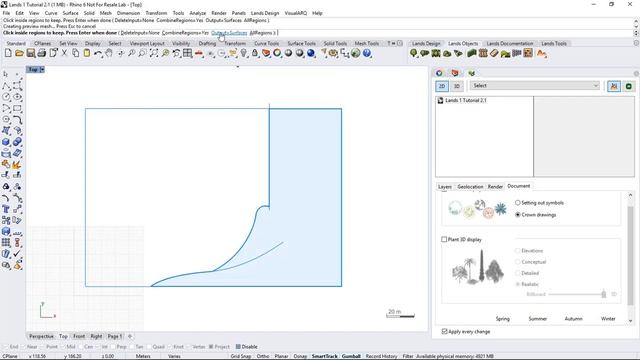Toggle the End osnap checkbox
640x360 pixels.
[5, 347]
